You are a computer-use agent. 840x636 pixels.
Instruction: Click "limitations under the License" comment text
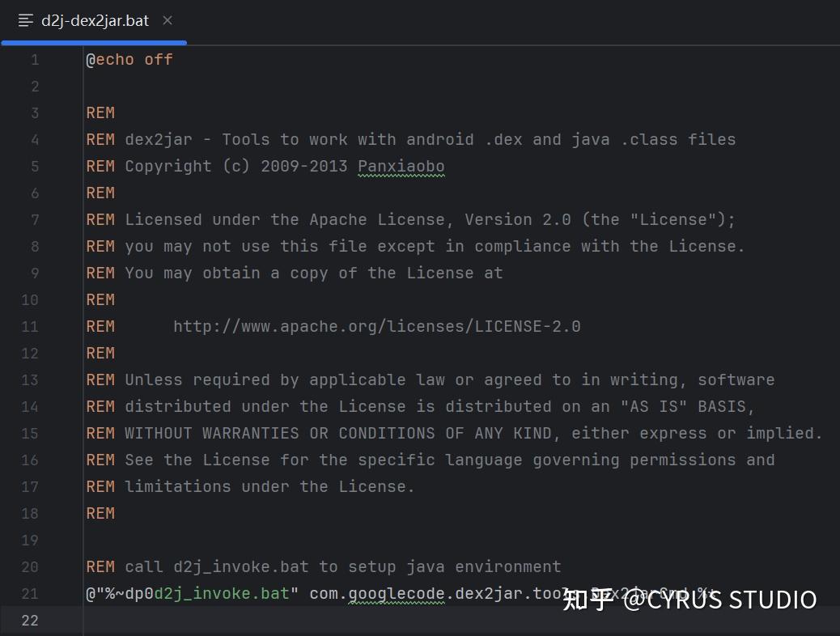point(269,486)
